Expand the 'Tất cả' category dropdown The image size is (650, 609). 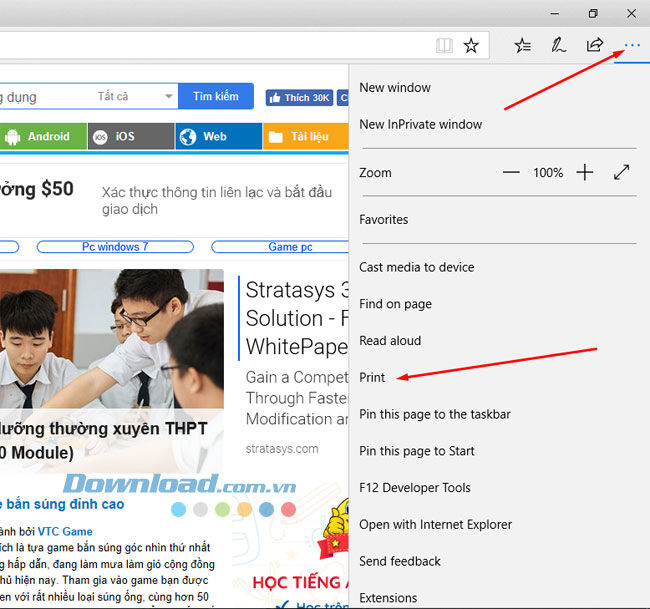tap(135, 97)
